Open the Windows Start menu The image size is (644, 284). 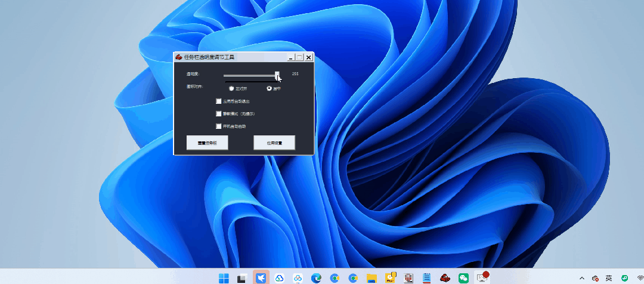pos(224,278)
